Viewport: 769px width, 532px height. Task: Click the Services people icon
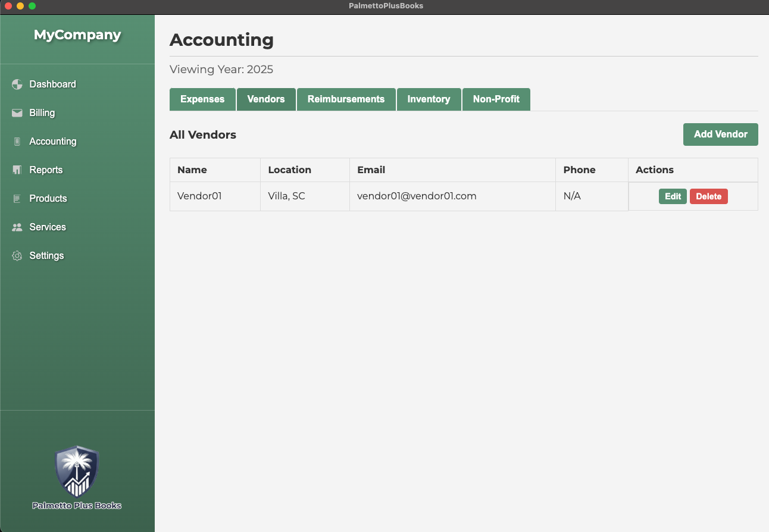[x=17, y=227]
